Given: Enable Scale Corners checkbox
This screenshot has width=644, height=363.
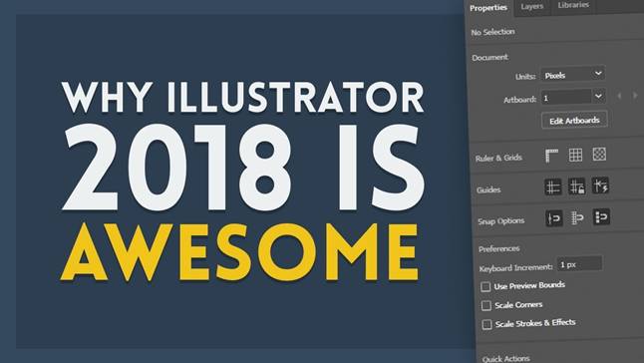Looking at the screenshot, I should click(486, 305).
